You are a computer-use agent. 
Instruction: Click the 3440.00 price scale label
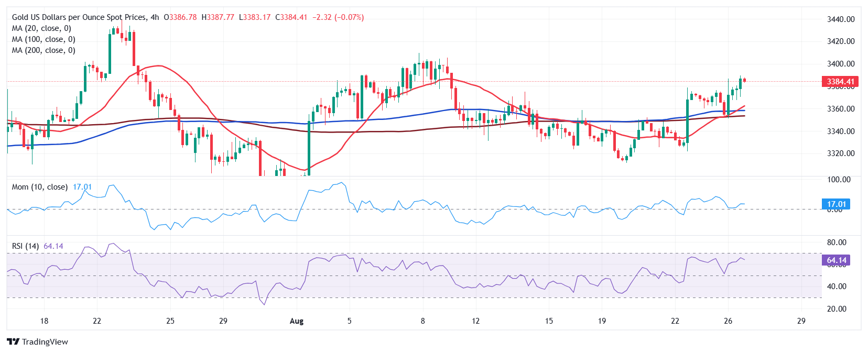pyautogui.click(x=841, y=19)
